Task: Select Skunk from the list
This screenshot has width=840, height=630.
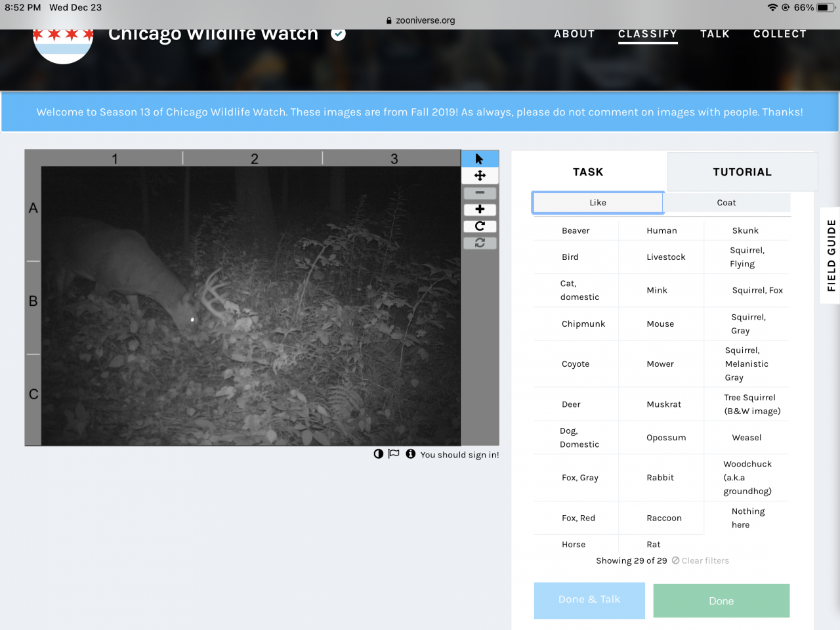Action: click(745, 230)
